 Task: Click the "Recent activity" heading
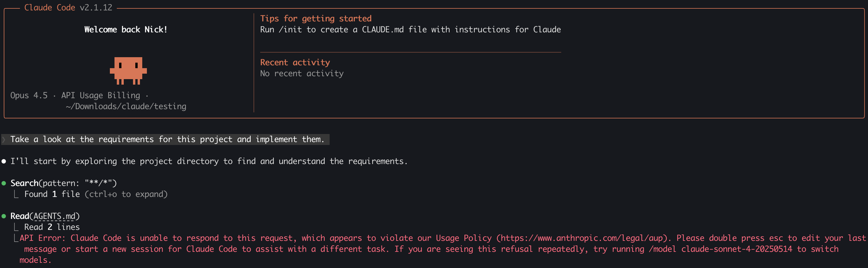point(295,63)
